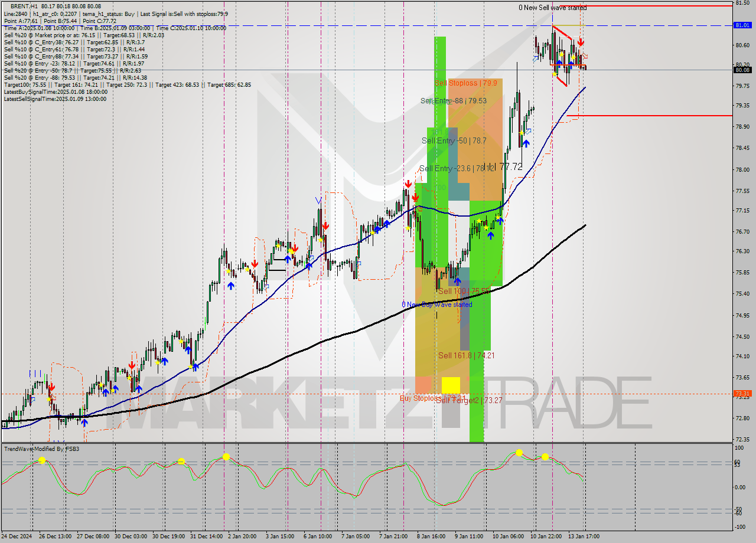The width and height of the screenshot is (756, 543).
Task: Click the '0 New Buy wave started' label
Action: [x=437, y=305]
